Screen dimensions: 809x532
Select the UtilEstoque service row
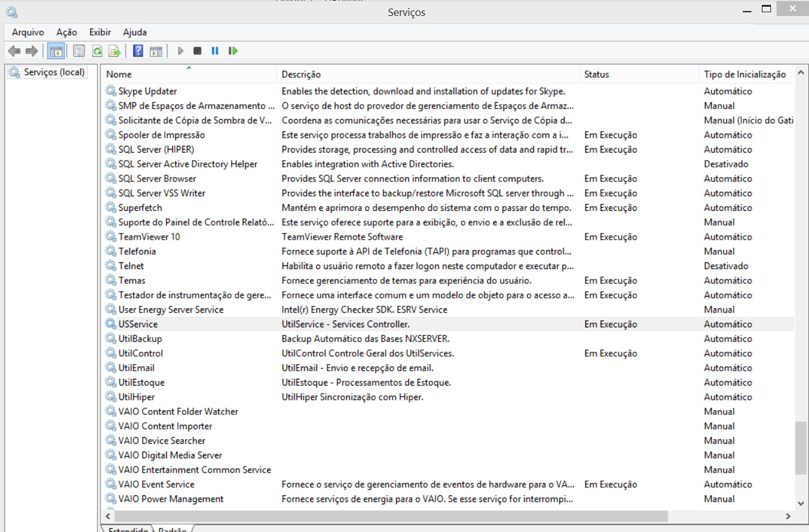tap(448, 382)
